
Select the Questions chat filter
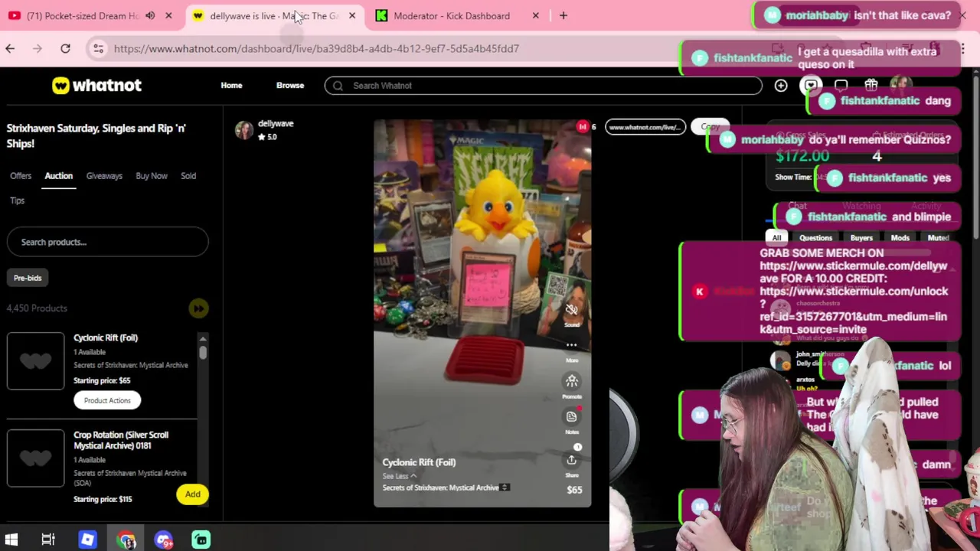(x=815, y=238)
